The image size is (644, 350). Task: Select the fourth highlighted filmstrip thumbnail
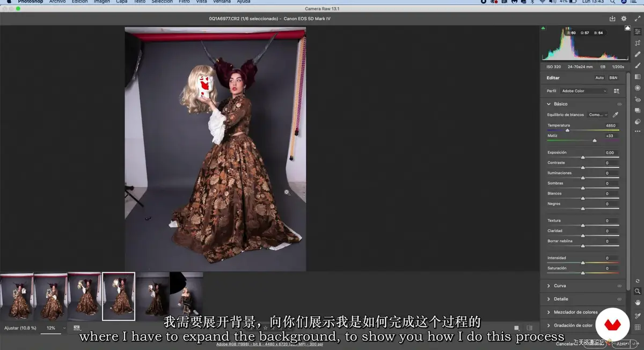click(x=119, y=296)
